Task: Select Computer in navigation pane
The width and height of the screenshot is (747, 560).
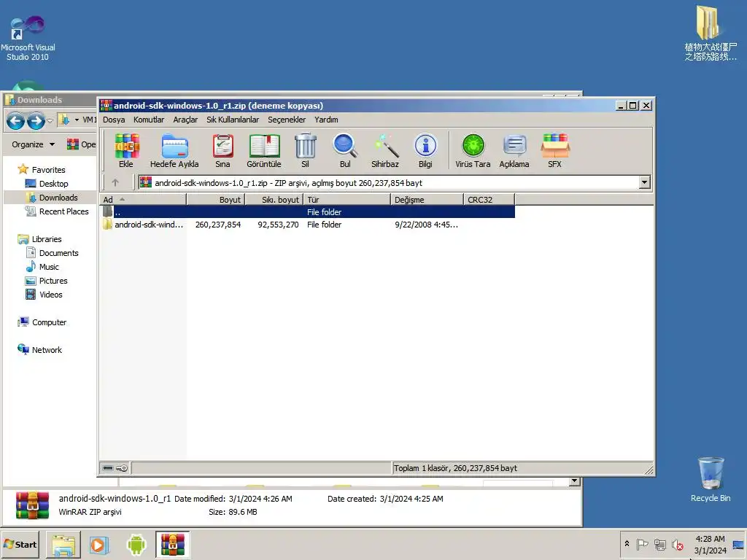Action: coord(42,322)
